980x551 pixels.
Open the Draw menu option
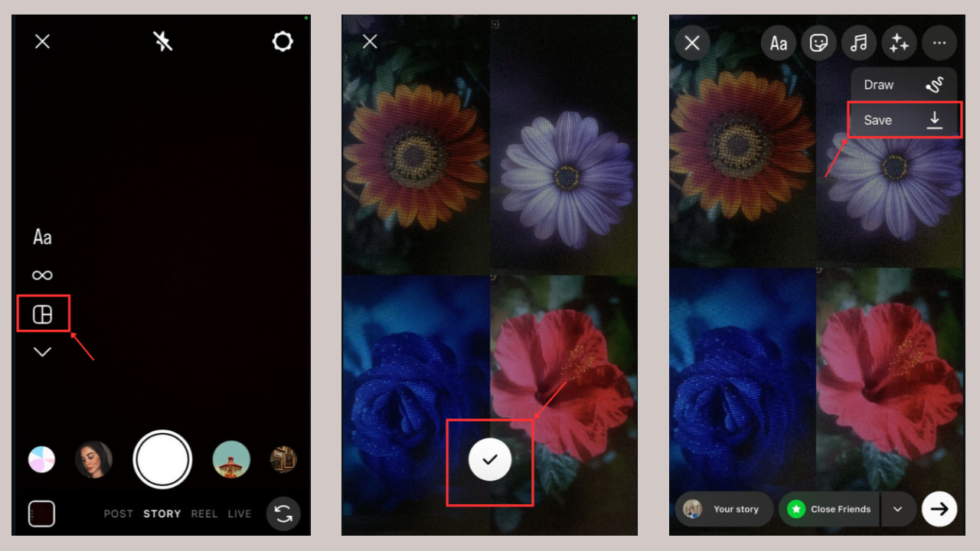(x=903, y=84)
